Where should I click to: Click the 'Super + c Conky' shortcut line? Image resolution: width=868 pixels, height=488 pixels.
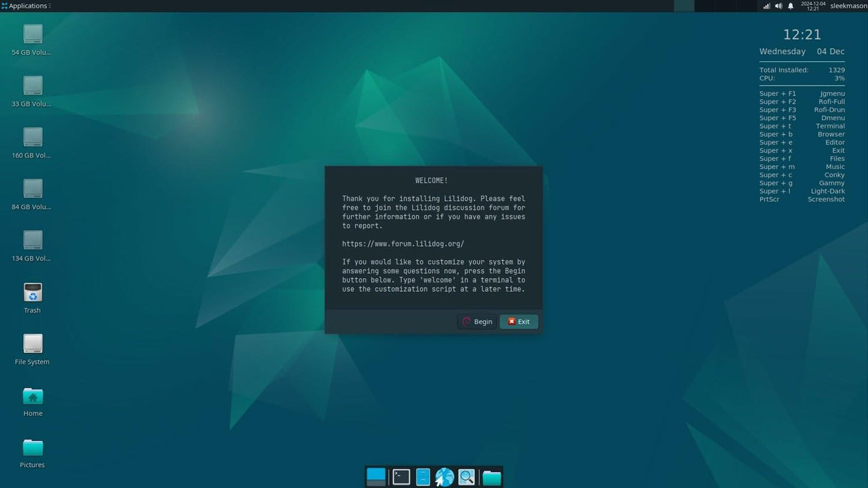pos(802,175)
